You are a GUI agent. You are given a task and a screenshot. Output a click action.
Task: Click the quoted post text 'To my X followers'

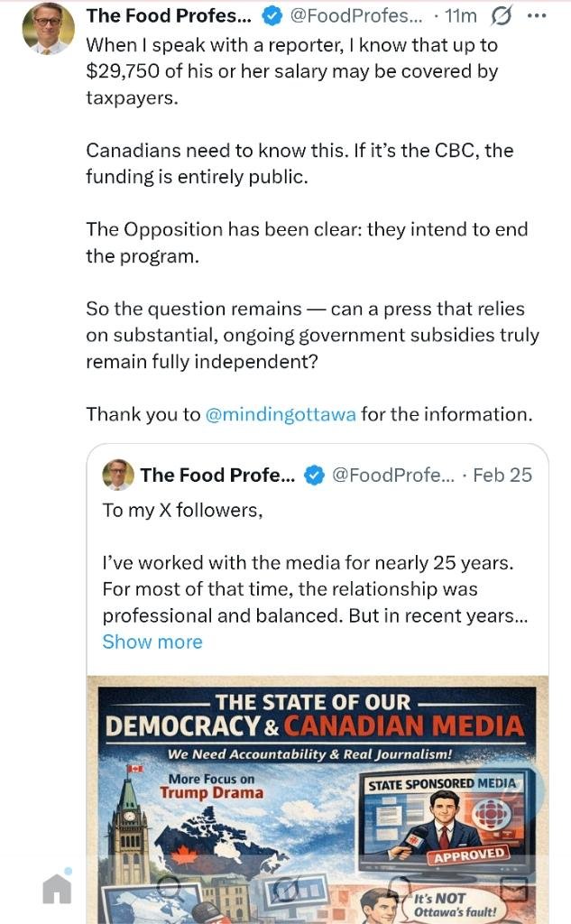point(182,510)
